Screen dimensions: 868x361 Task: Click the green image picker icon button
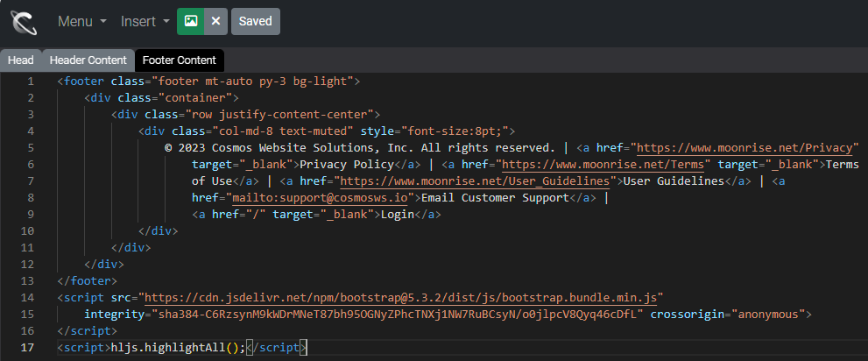click(x=190, y=21)
